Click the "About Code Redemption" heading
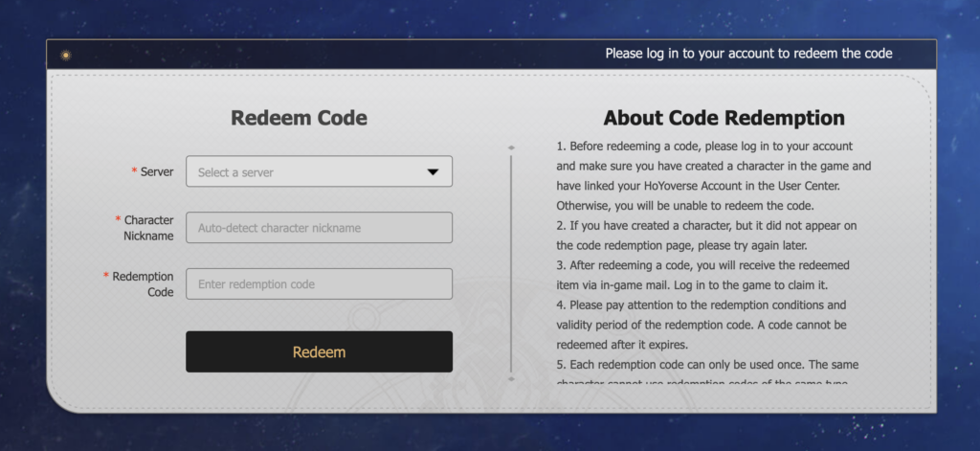This screenshot has width=980, height=451. (724, 118)
